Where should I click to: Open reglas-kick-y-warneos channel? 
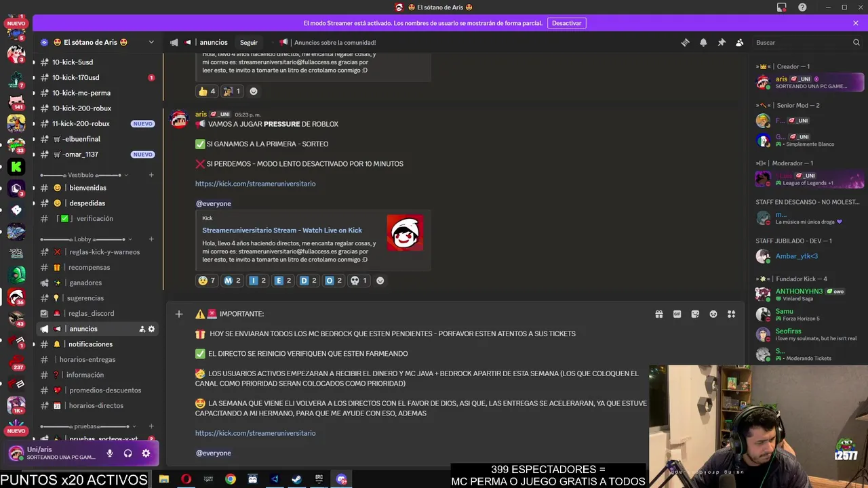tap(97, 252)
